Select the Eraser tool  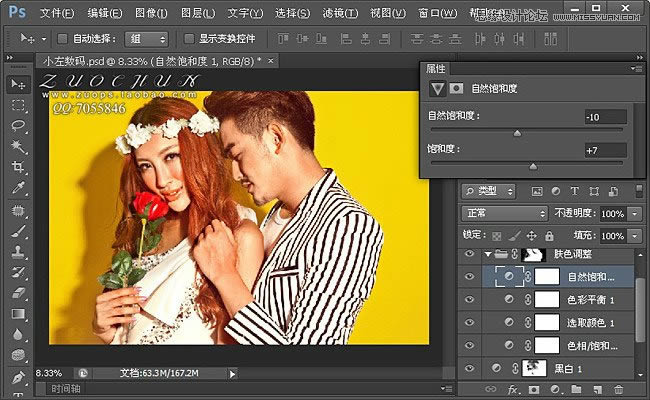[x=18, y=293]
